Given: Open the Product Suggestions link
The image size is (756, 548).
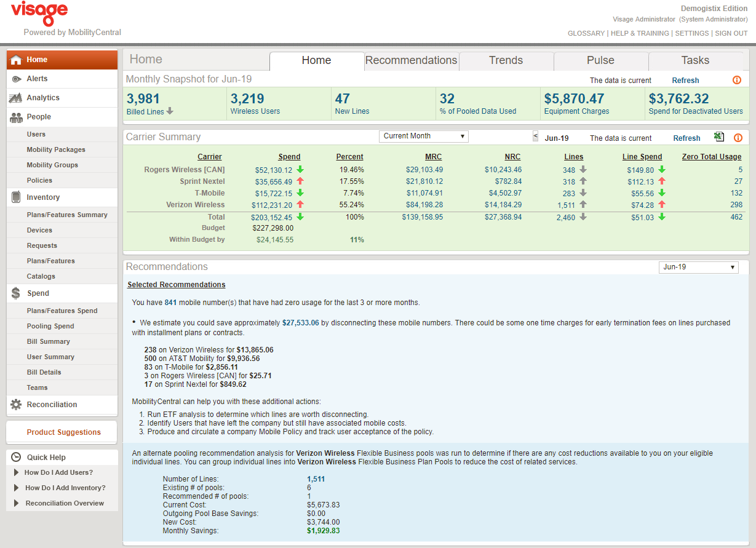Looking at the screenshot, I should tap(63, 432).
